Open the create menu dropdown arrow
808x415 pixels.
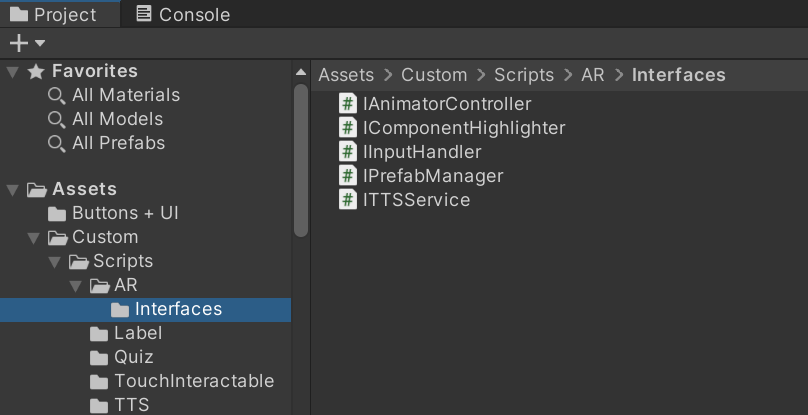[x=40, y=43]
